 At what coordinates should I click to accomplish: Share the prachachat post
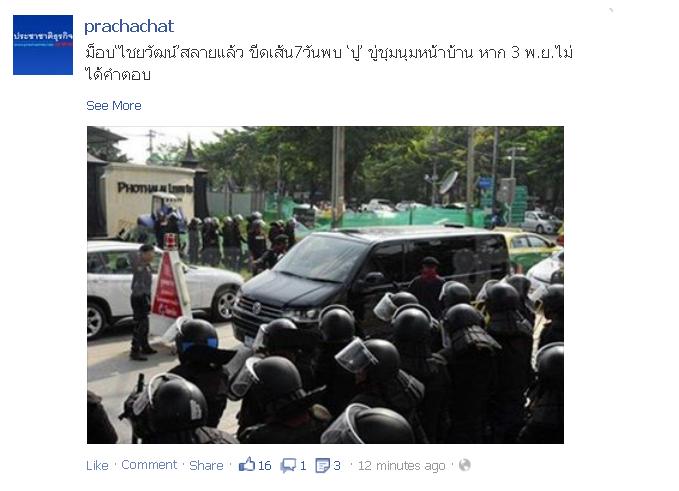coord(206,465)
